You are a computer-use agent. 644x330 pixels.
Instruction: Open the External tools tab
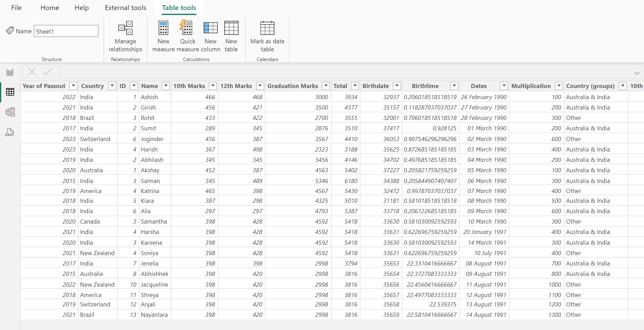125,8
